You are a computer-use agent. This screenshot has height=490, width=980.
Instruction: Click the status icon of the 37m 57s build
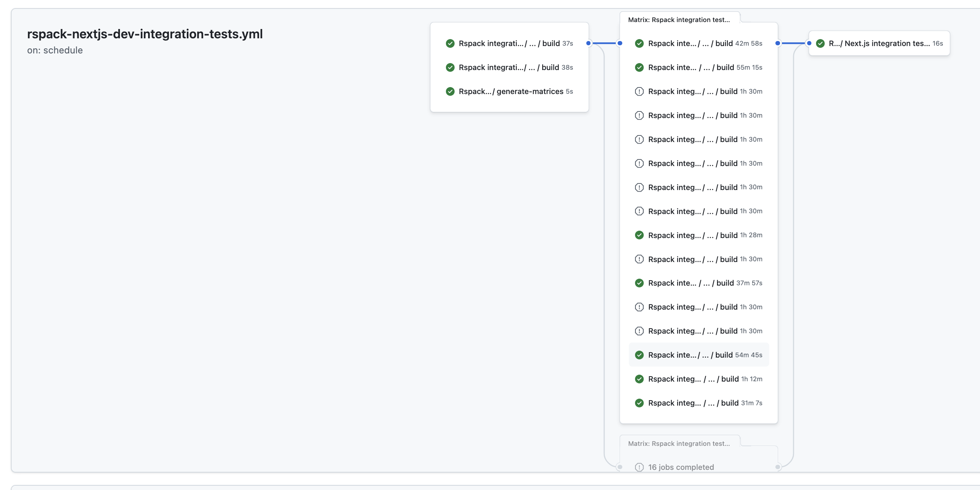pyautogui.click(x=640, y=283)
